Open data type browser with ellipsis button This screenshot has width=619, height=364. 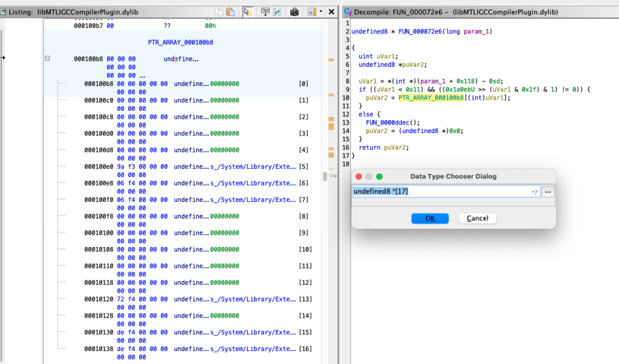548,192
